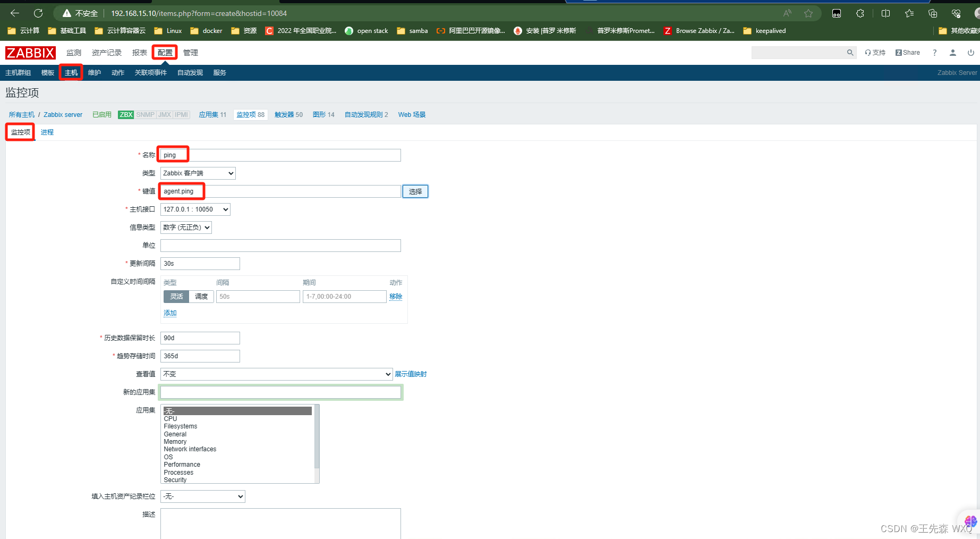The height and width of the screenshot is (539, 980).
Task: Click the search magnifier icon in Zabbix header
Action: coord(850,53)
